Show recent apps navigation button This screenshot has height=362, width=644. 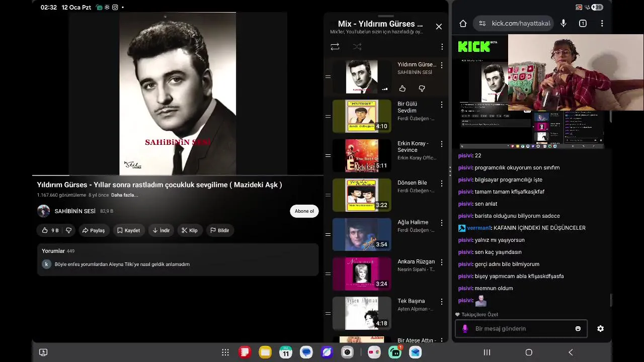(487, 352)
